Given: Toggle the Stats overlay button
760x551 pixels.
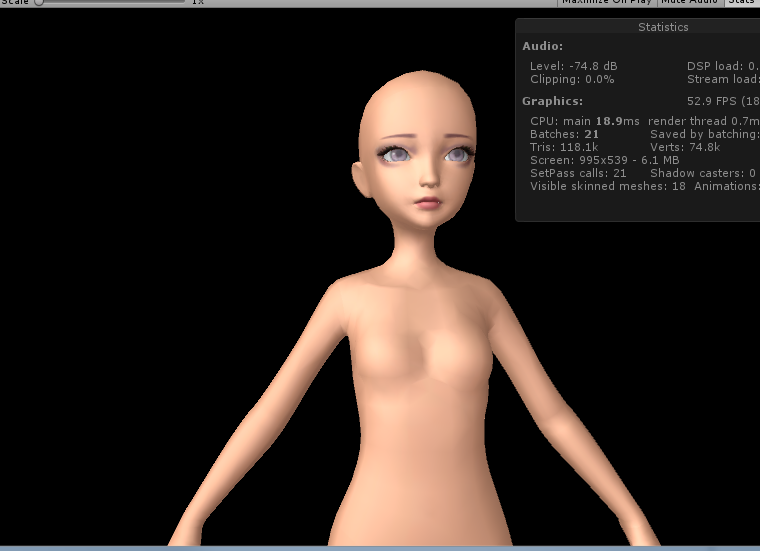Looking at the screenshot, I should [x=742, y=2].
